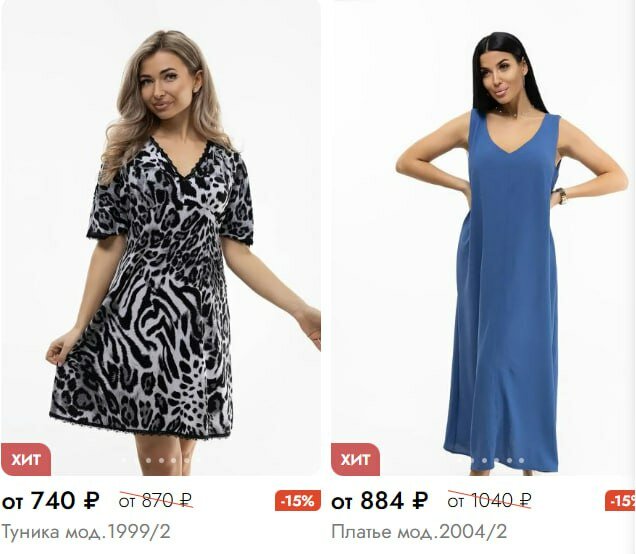Click the price от 740 ₽

click(x=51, y=500)
